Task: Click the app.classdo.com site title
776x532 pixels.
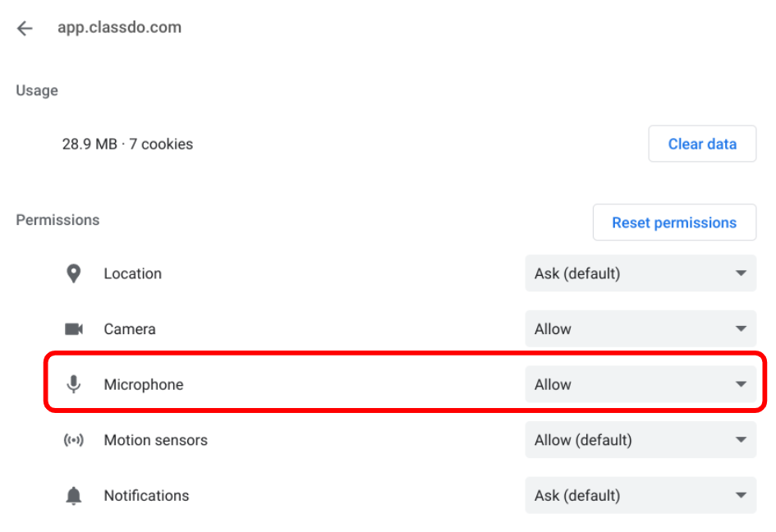Action: point(119,27)
